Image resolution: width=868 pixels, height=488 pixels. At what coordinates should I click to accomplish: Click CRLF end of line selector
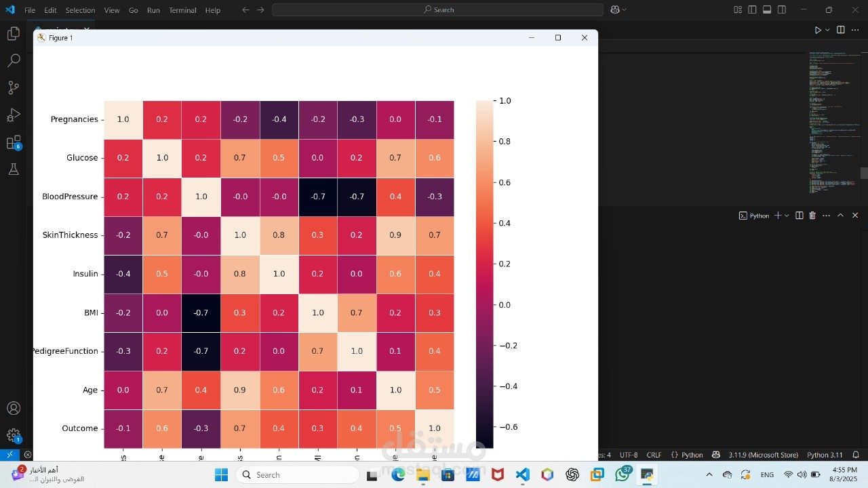(x=654, y=455)
